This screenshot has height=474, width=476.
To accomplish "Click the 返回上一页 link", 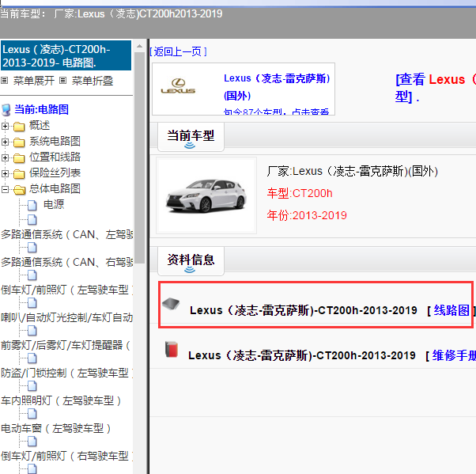I will (178, 51).
